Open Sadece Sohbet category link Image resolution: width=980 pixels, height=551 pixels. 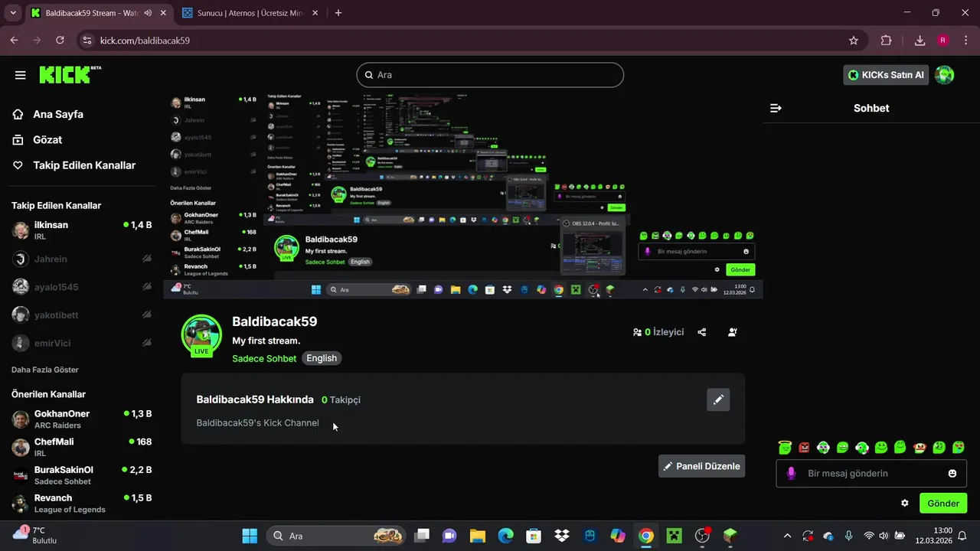264,358
